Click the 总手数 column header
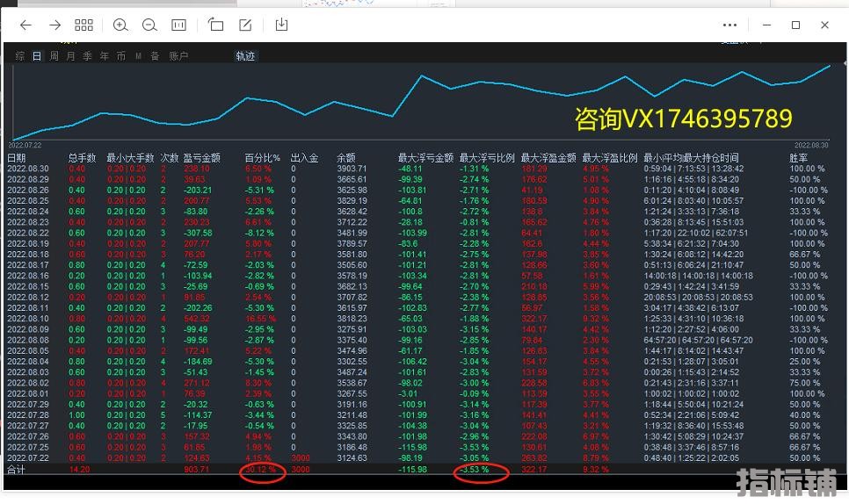Image resolution: width=849 pixels, height=504 pixels. click(83, 158)
